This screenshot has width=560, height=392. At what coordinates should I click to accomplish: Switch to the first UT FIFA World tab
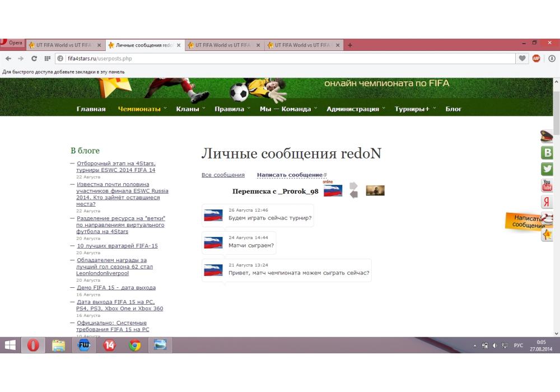[64, 45]
